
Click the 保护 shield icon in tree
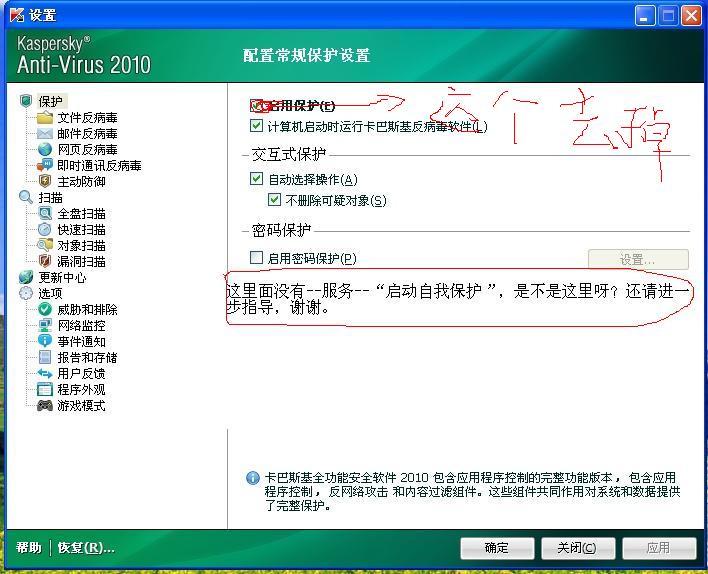click(x=26, y=101)
